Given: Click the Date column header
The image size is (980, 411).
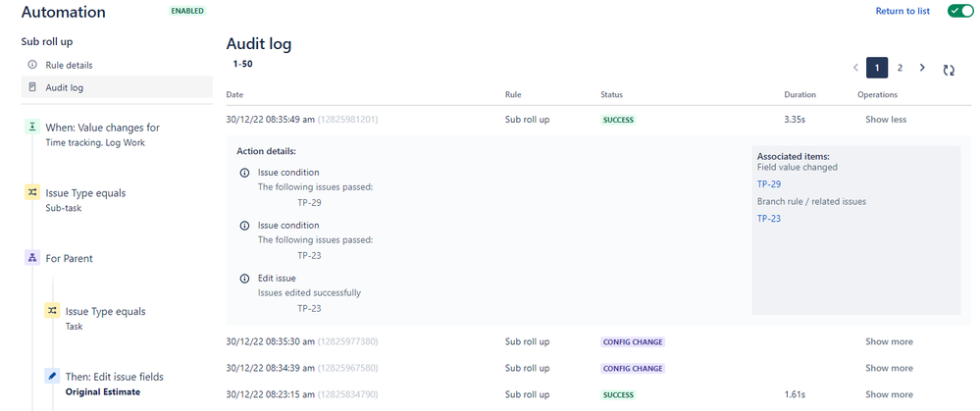Looking at the screenshot, I should [x=235, y=95].
